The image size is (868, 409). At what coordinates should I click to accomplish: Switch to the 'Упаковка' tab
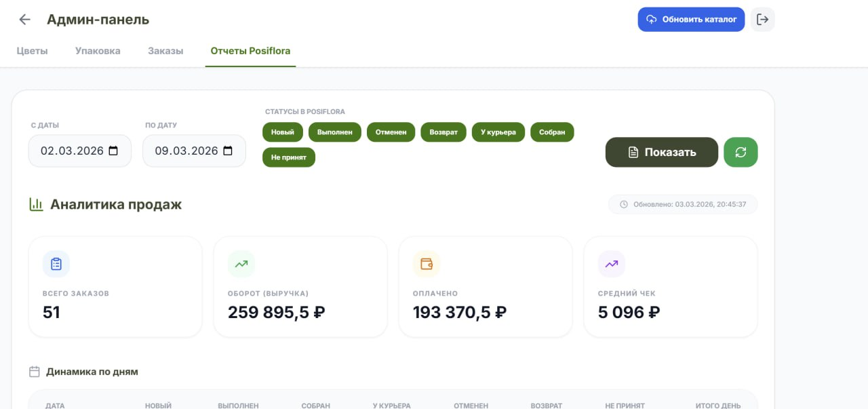pos(98,51)
